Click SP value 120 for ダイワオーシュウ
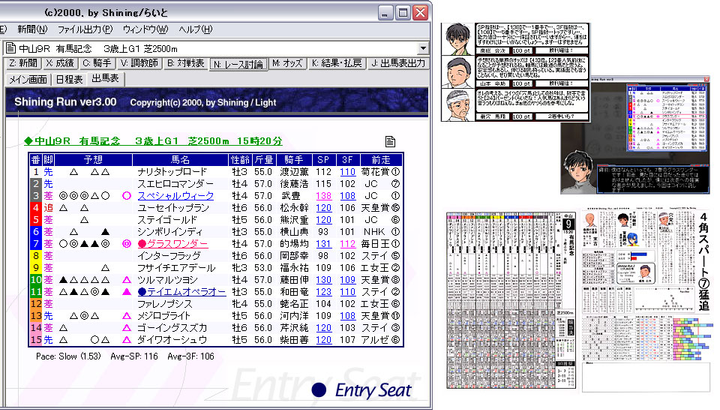 click(x=323, y=340)
